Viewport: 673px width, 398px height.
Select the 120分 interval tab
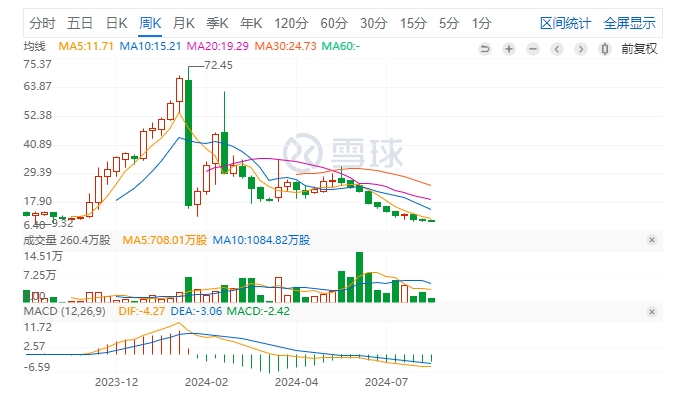tap(291, 23)
